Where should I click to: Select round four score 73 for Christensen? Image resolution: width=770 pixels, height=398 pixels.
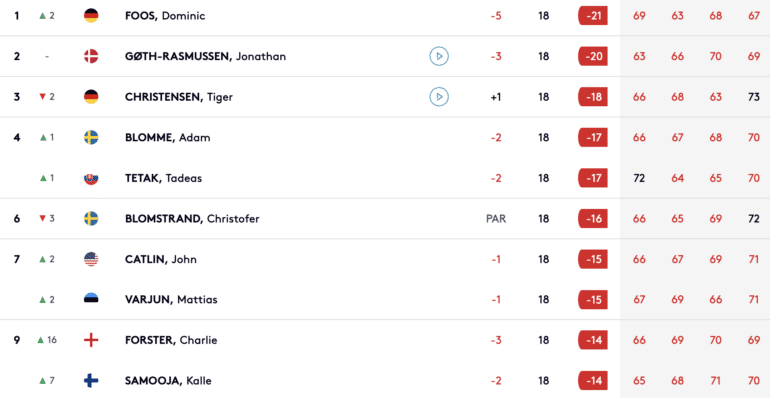coord(754,97)
